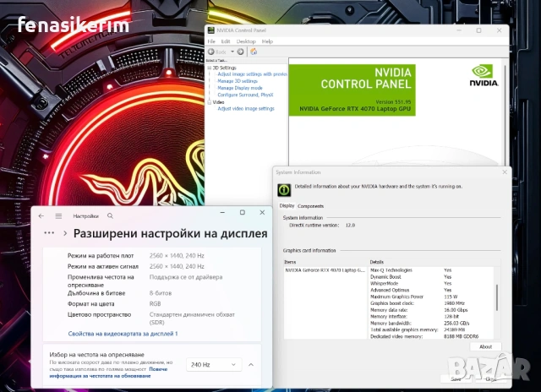Collapse the 3D Settings tree node
This screenshot has width=541, height=392.
coord(209,68)
